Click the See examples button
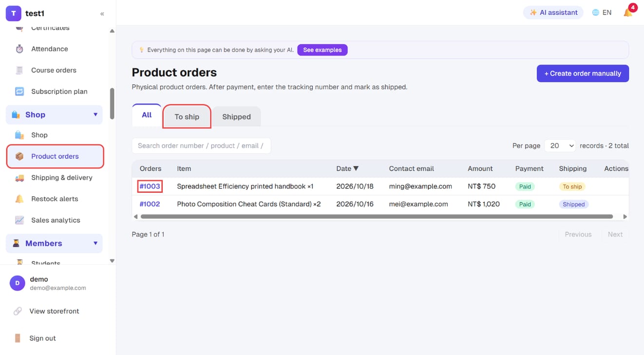Image resolution: width=644 pixels, height=355 pixels. [x=322, y=50]
